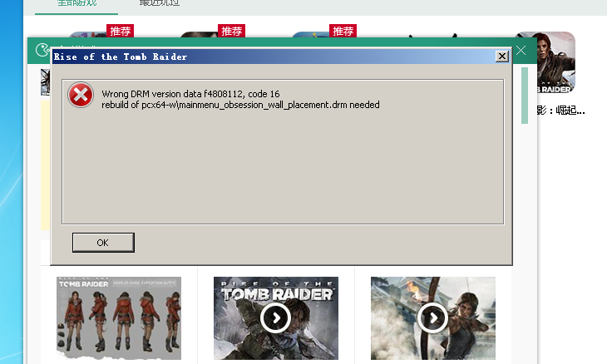Close the green game launcher panel
The width and height of the screenshot is (607, 364).
point(521,51)
